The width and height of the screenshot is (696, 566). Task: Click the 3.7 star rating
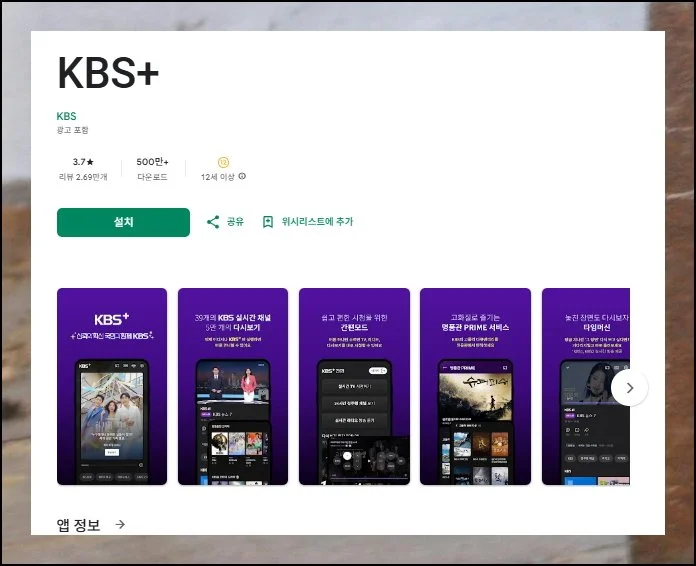(82, 162)
